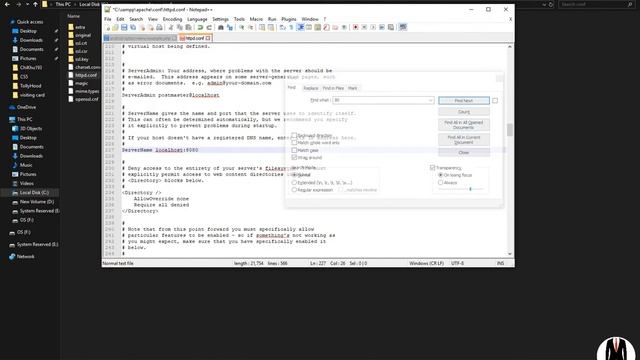Open Explorer recent locations dropdown arrow

(x=27, y=4)
